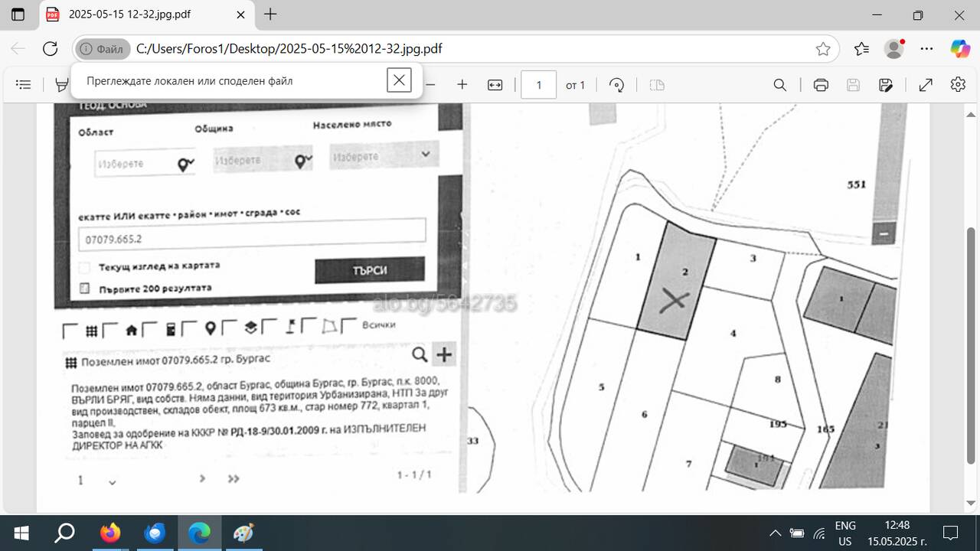Click the vertical scrollbar thumb
The width and height of the screenshot is (980, 551).
[972, 344]
